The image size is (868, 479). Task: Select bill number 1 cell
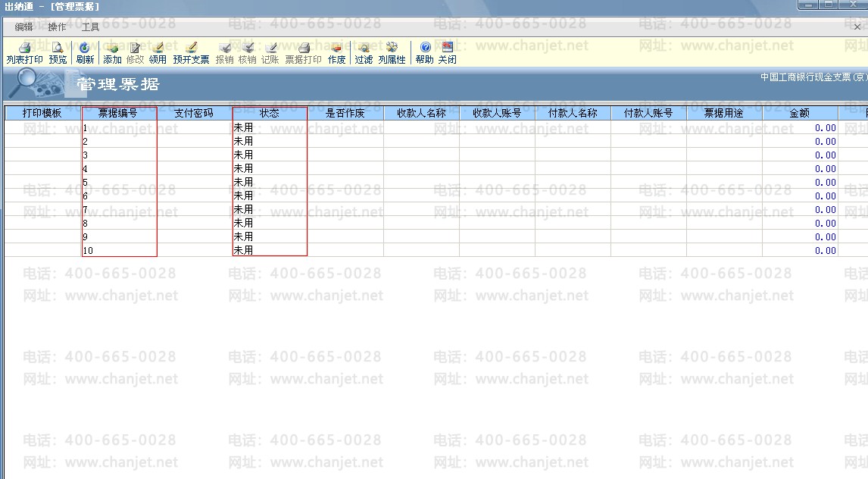pos(119,127)
